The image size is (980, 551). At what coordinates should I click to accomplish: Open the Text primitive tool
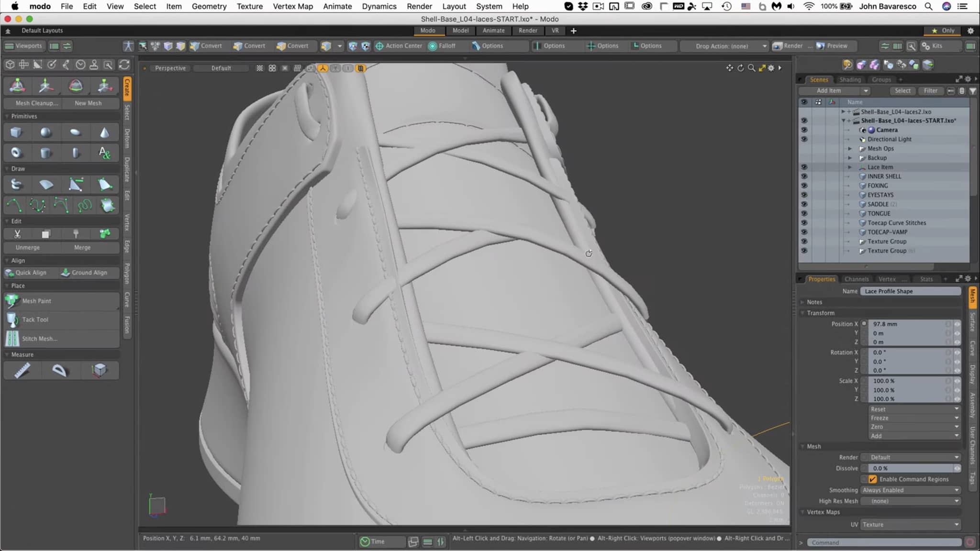tap(104, 153)
